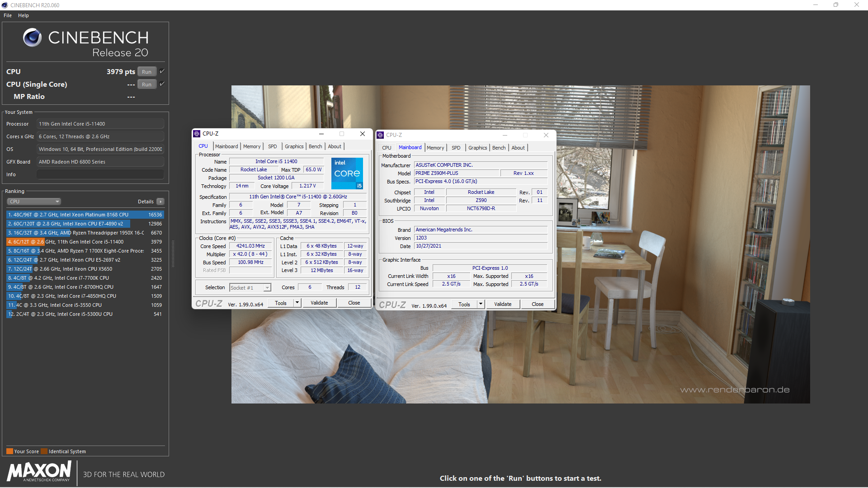Image resolution: width=868 pixels, height=488 pixels.
Task: Click the Your Score orange legend swatch
Action: pos(9,451)
